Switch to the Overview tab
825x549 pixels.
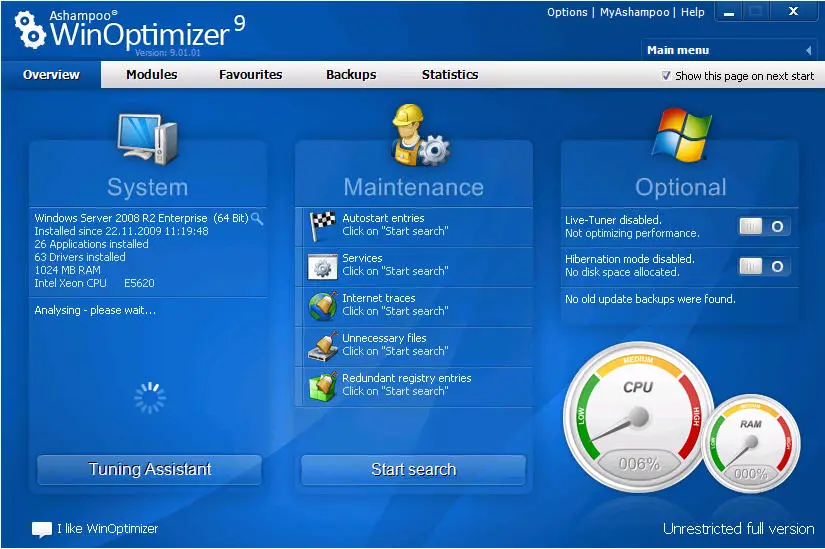(x=51, y=75)
